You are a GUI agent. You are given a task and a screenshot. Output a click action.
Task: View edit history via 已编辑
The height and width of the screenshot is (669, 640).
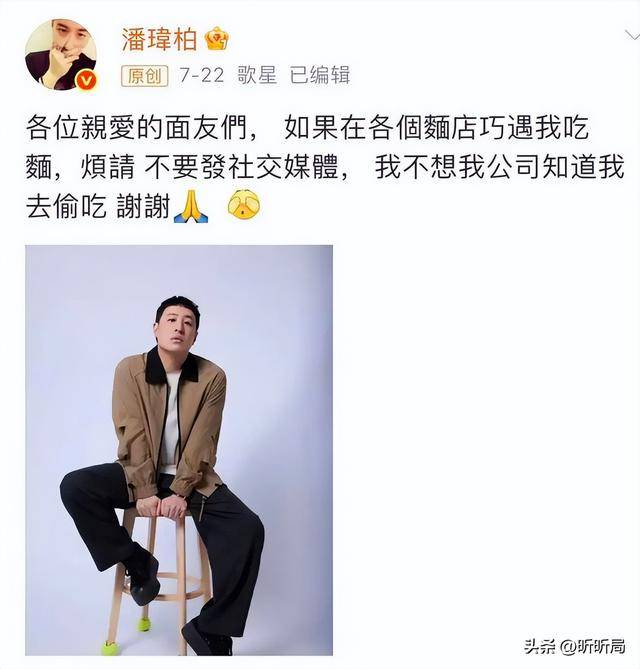(320, 76)
